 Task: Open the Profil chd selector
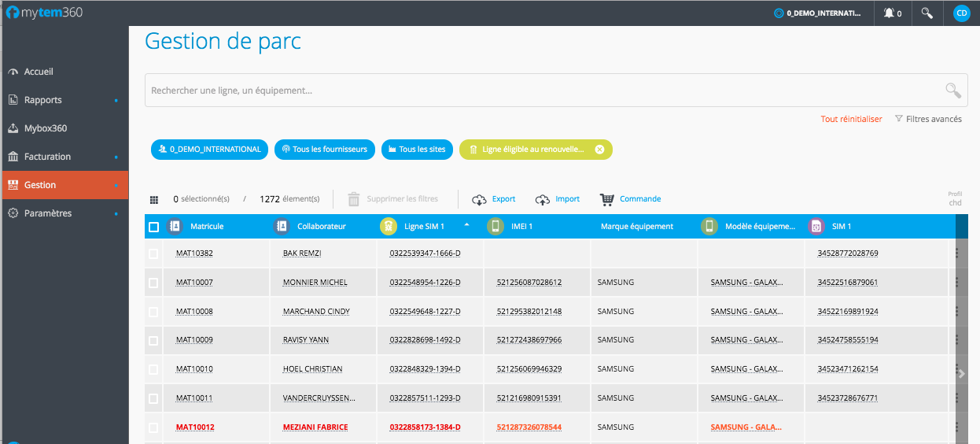coord(955,198)
